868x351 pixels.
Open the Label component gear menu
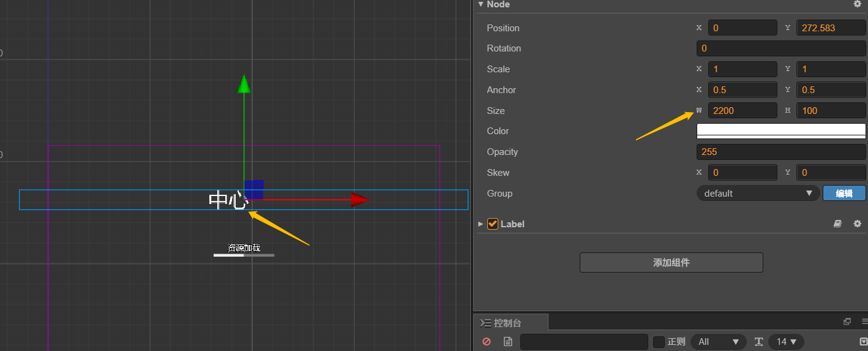(x=857, y=224)
